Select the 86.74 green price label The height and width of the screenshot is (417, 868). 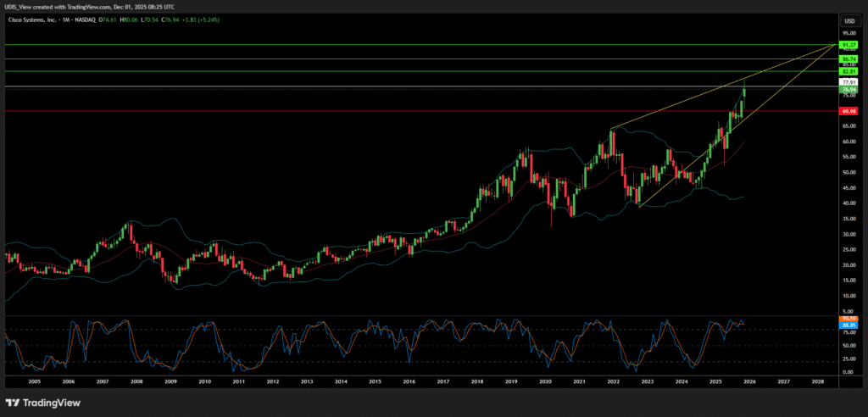849,58
